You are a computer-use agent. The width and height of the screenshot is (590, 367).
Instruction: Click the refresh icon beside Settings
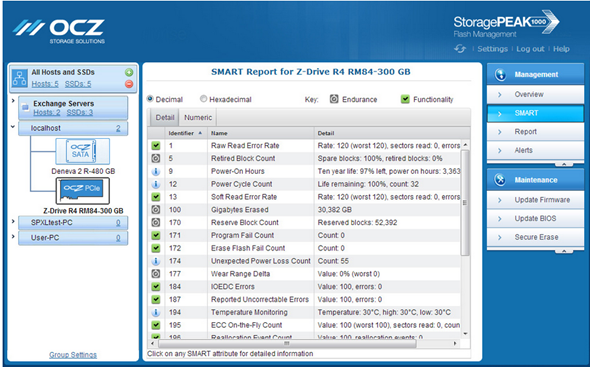[x=460, y=49]
